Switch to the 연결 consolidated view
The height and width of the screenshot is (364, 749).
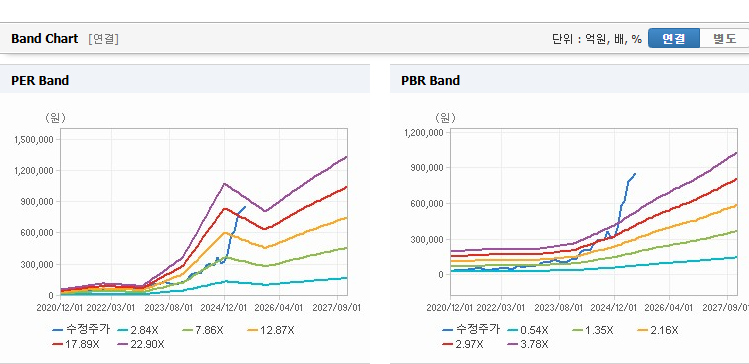click(x=674, y=38)
